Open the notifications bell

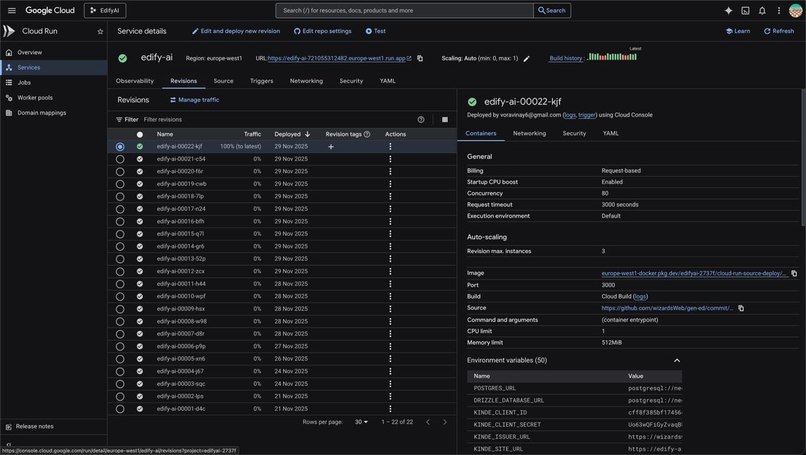pos(762,10)
